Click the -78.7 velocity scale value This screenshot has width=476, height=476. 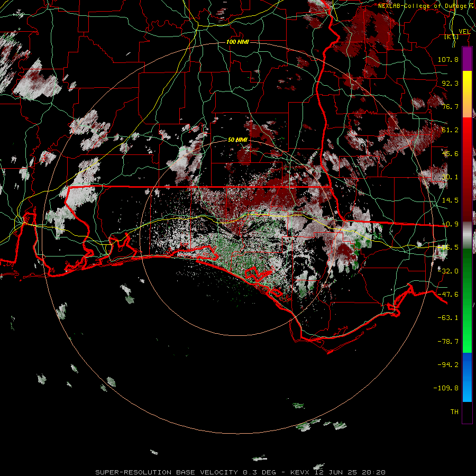click(x=448, y=342)
